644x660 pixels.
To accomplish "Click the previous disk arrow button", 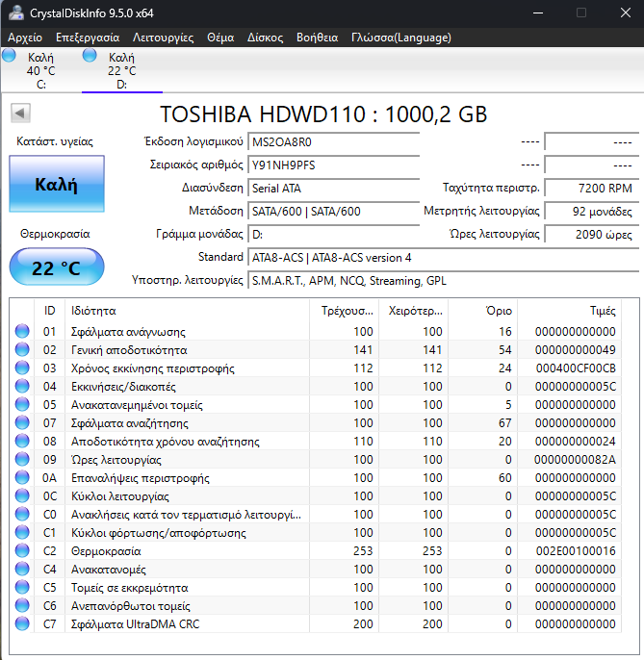I will [20, 113].
